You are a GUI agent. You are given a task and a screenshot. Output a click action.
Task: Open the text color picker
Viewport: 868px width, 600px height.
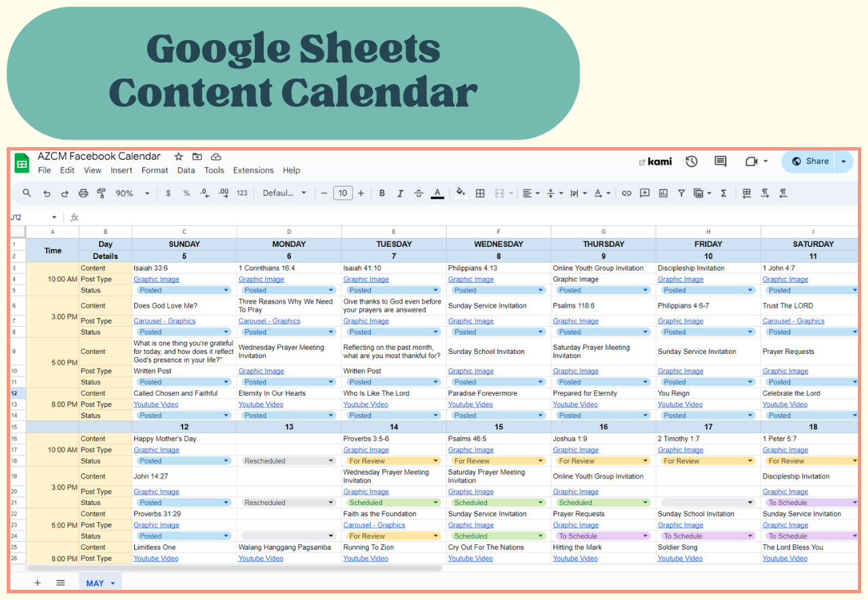click(437, 193)
